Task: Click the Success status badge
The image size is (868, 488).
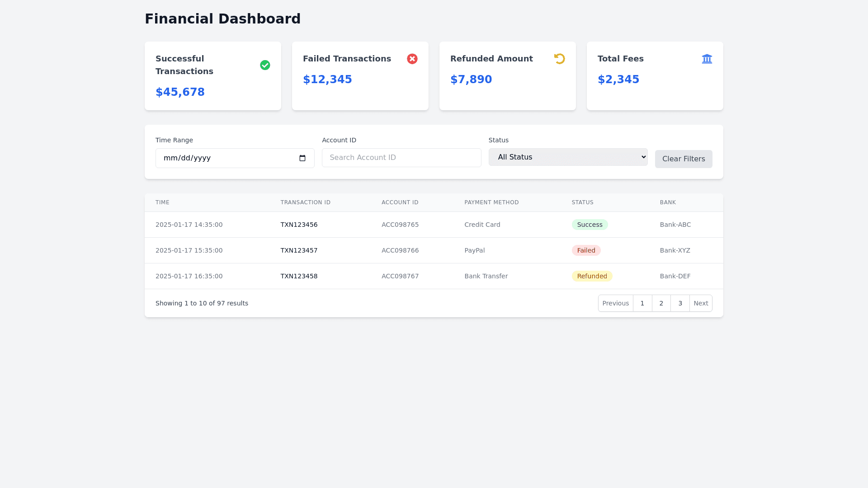Action: tap(590, 225)
